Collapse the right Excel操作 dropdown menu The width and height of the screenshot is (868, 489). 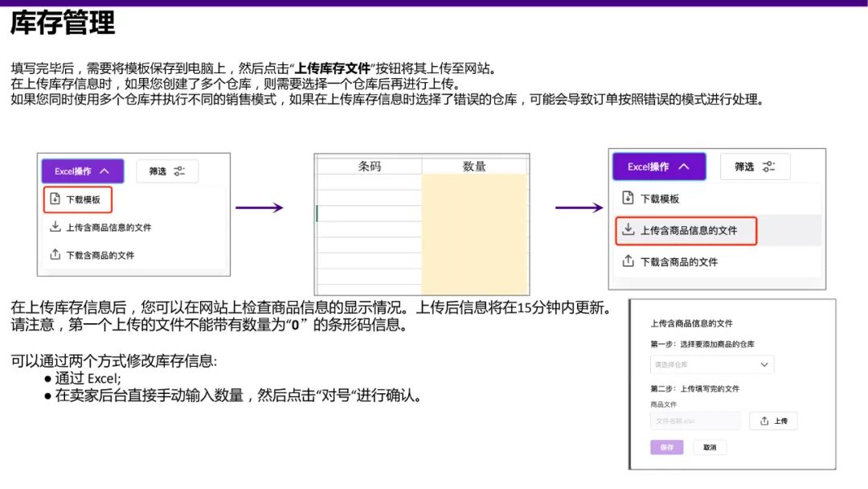[684, 166]
